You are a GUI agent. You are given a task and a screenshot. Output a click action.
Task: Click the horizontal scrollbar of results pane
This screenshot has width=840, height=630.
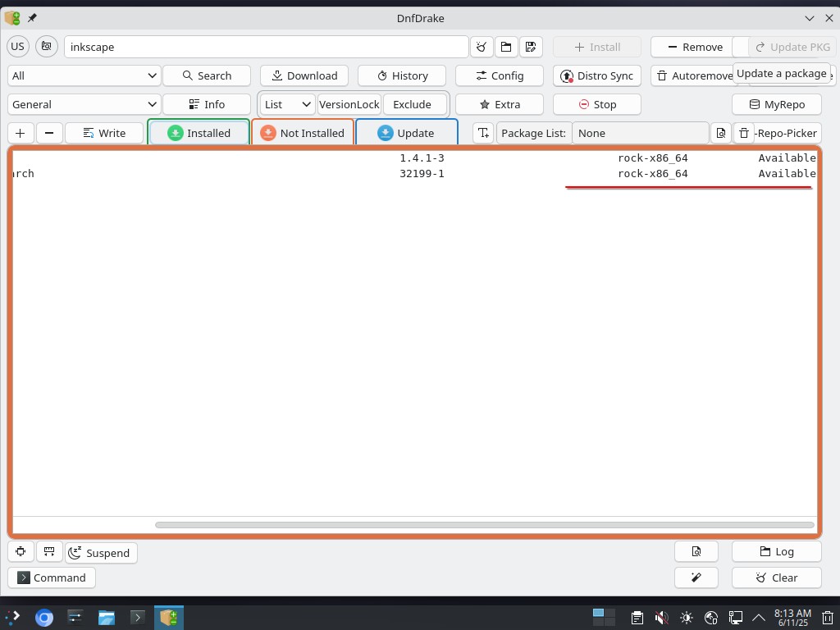click(484, 525)
